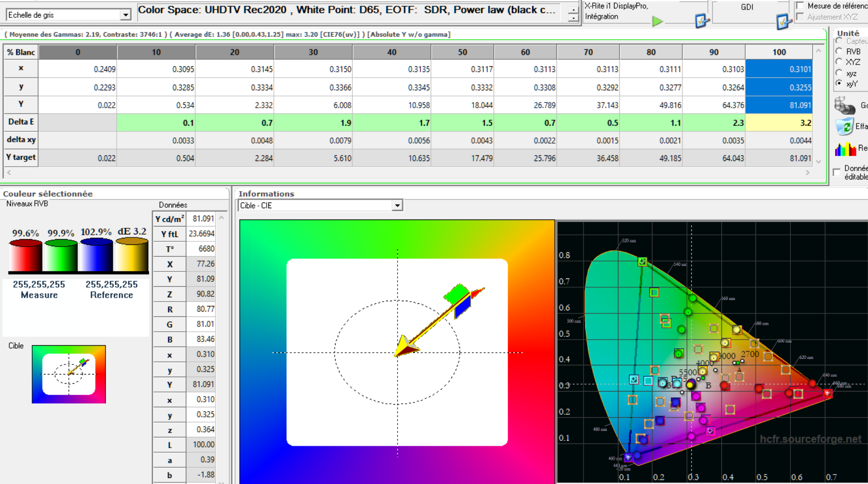Select the uppercase XYZ unit radio button
Screen dimensions: 868x484
(839, 62)
